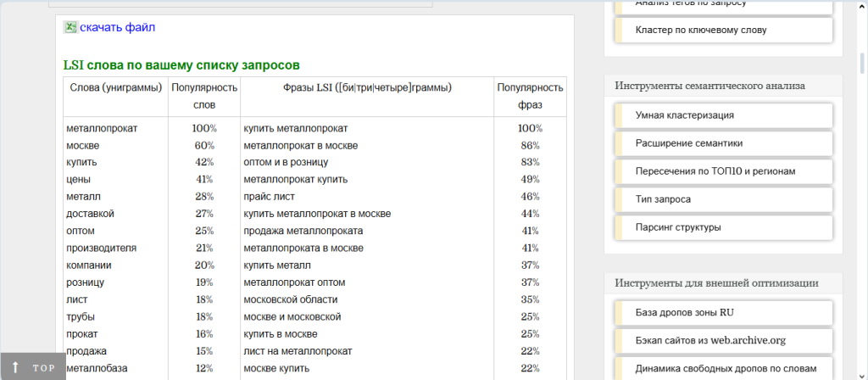Screen dimensions: 868x380
Task: Click Инструменты семантического анализа section heading
Action: [x=709, y=86]
